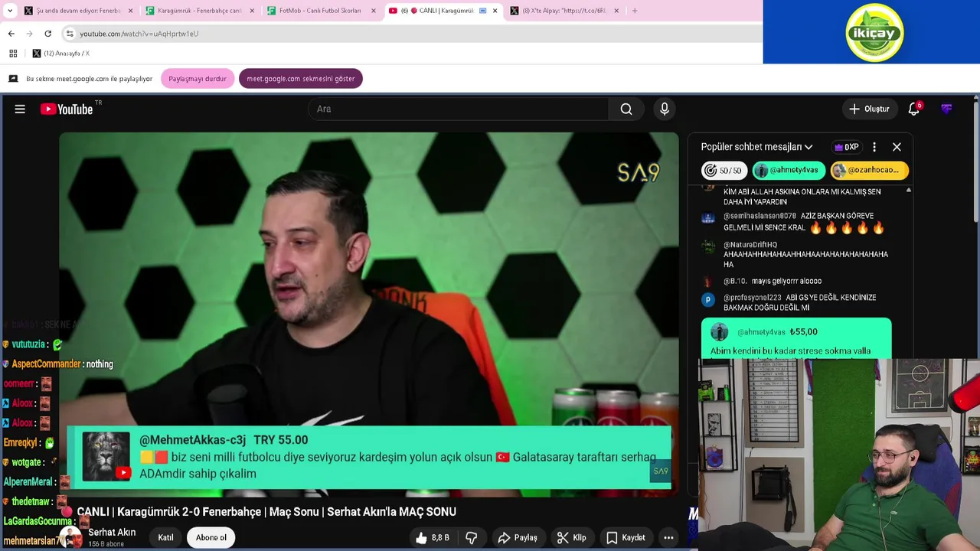Open the notifications bell
Screen dimensions: 980x551
click(x=913, y=109)
